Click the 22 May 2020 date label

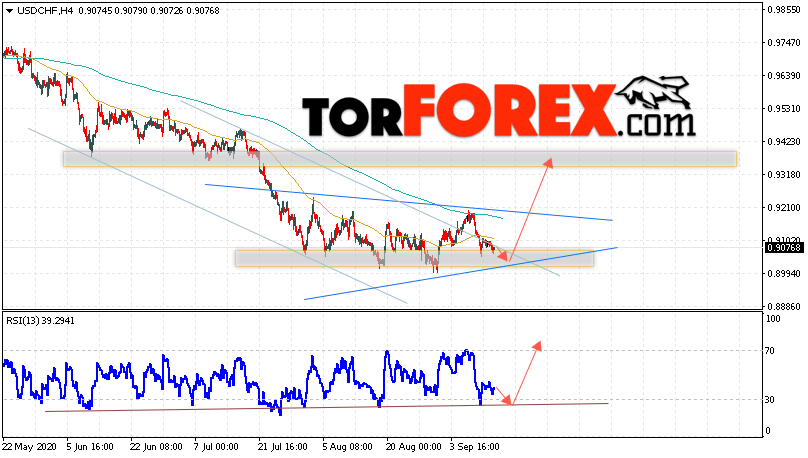pos(28,446)
